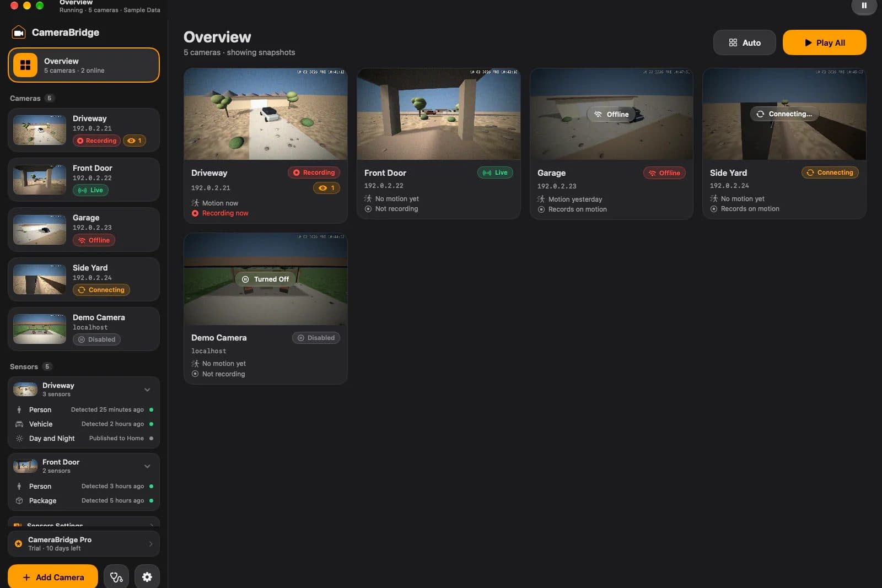Open CameraBridge Pro trial details chevron
Screen dimensions: 882x588
coord(150,544)
